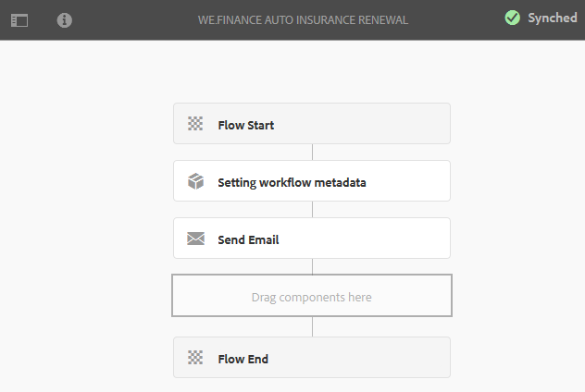The width and height of the screenshot is (585, 392).
Task: Open the workflow information icon
Action: click(65, 19)
